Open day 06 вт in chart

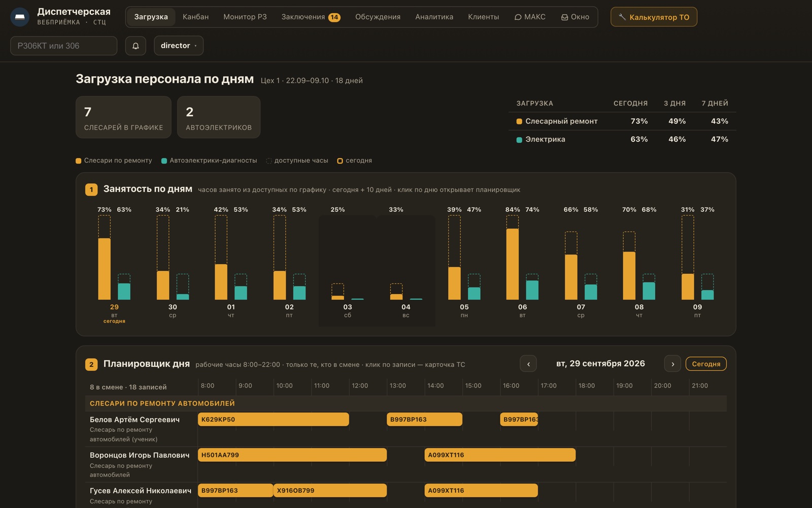[x=523, y=264]
